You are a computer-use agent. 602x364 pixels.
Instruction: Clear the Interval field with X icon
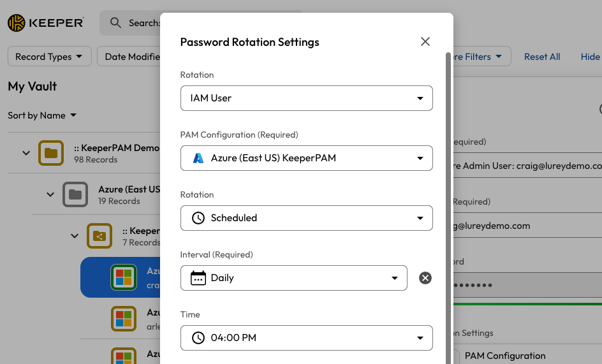pos(425,278)
